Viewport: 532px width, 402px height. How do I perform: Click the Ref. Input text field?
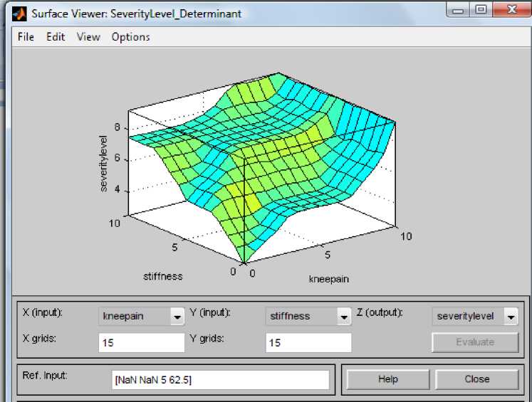click(x=220, y=380)
